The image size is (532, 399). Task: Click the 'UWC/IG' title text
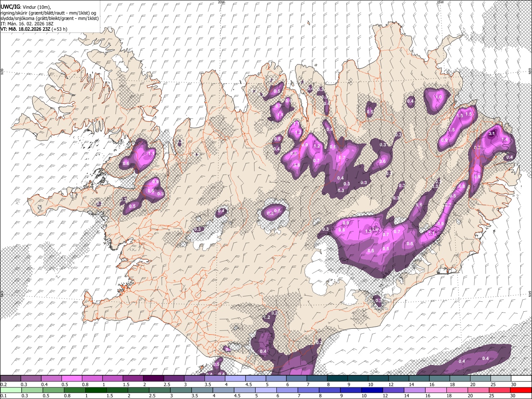10,7
